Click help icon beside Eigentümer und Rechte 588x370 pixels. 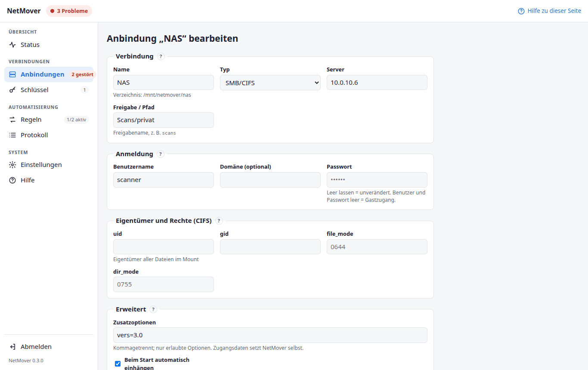coord(219,221)
